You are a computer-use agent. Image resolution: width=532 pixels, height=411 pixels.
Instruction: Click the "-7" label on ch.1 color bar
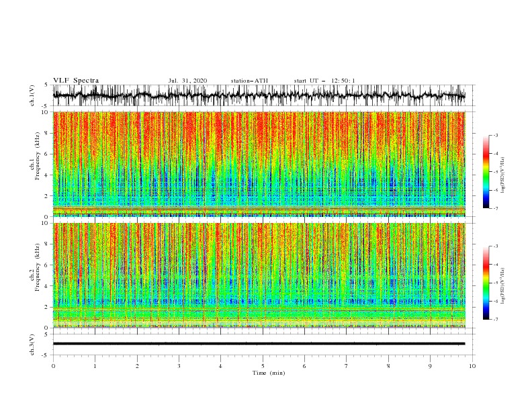[x=495, y=209]
